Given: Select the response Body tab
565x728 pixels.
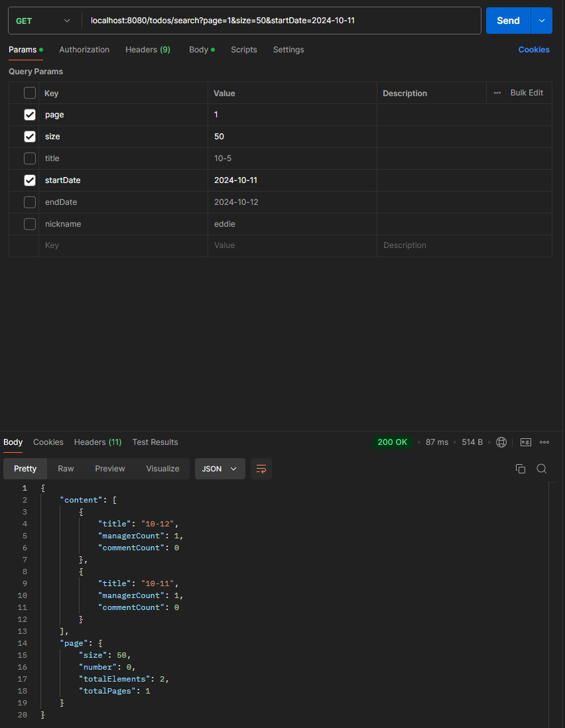Looking at the screenshot, I should pos(13,442).
